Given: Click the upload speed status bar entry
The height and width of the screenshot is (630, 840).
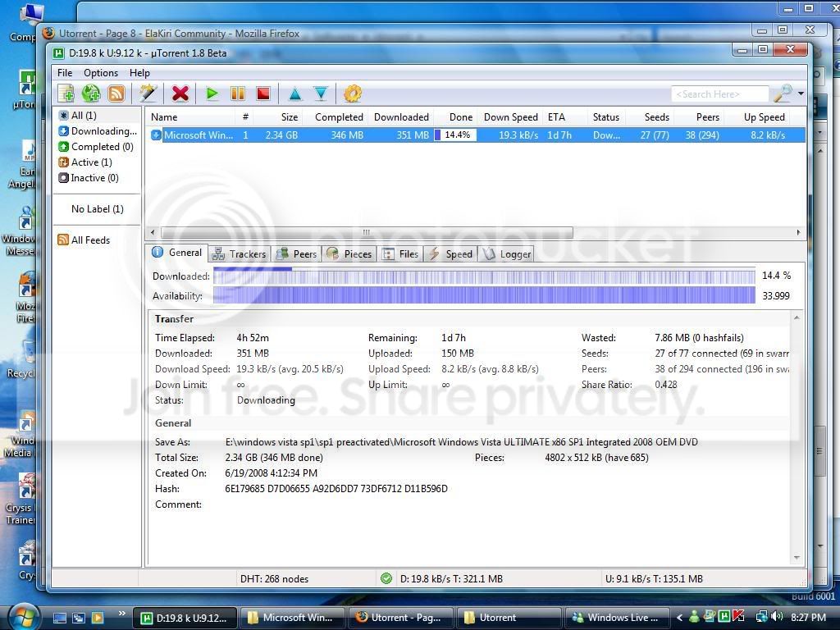Looking at the screenshot, I should (654, 578).
